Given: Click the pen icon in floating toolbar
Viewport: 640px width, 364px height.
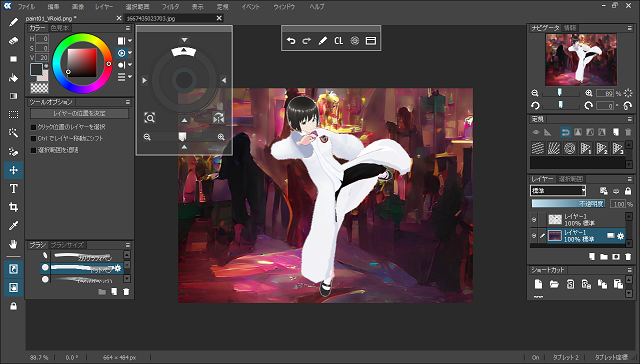Looking at the screenshot, I should tap(322, 41).
